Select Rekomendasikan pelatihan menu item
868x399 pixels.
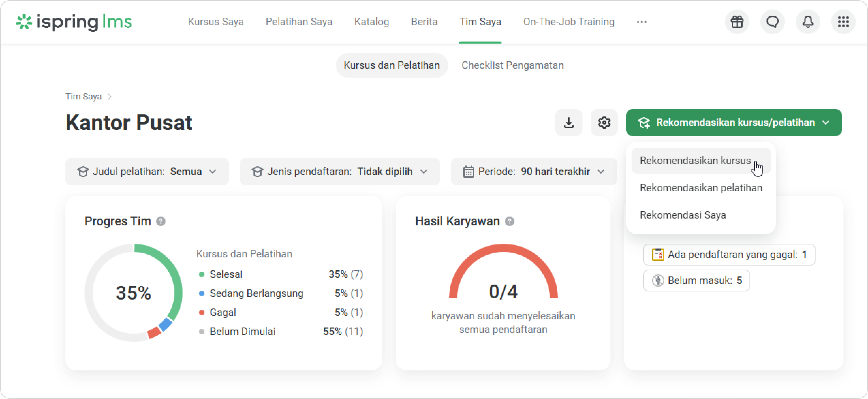point(701,188)
